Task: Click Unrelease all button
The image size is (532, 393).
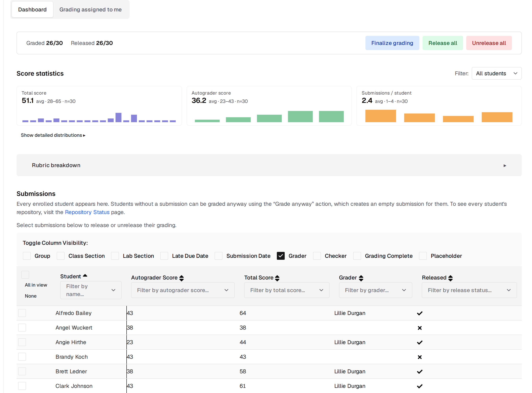Action: 489,43
